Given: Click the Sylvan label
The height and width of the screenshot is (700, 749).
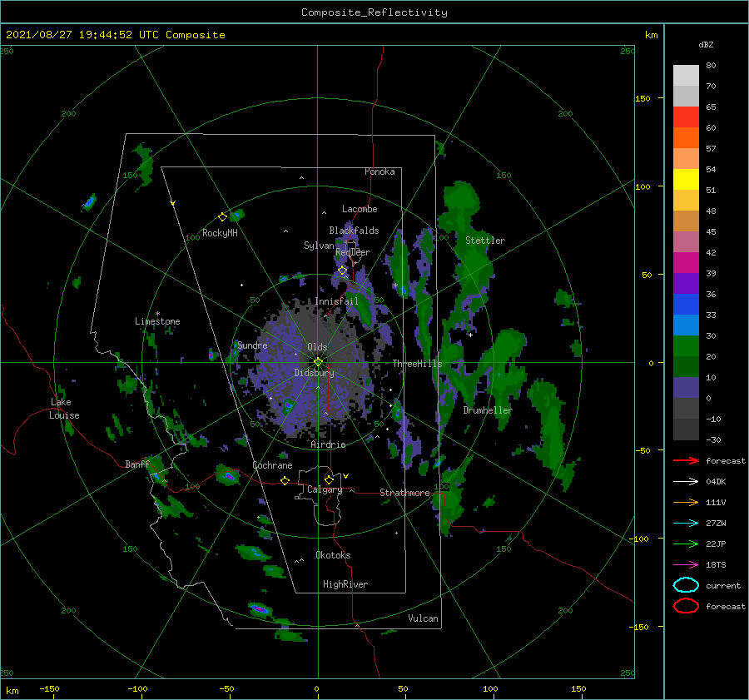Looking at the screenshot, I should (x=319, y=246).
